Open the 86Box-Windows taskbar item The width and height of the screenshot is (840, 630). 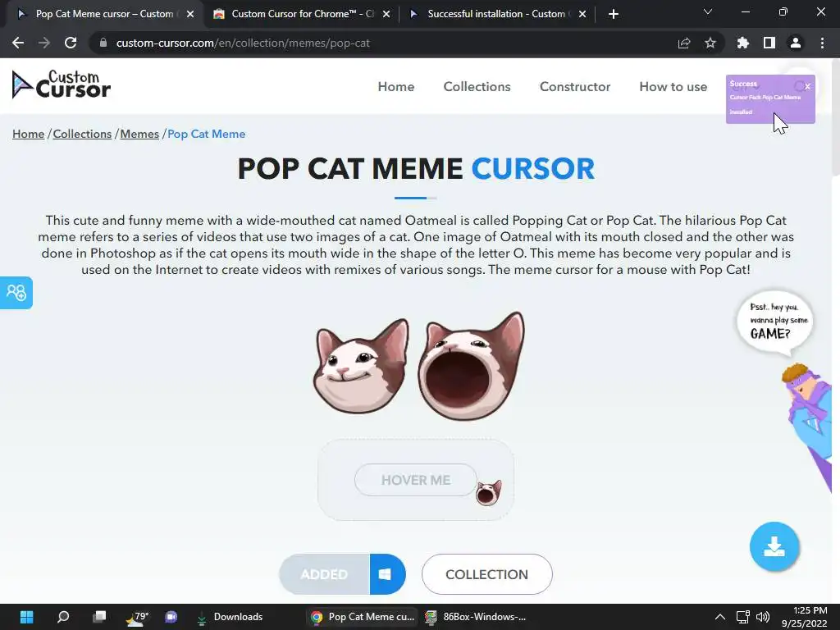pos(476,617)
